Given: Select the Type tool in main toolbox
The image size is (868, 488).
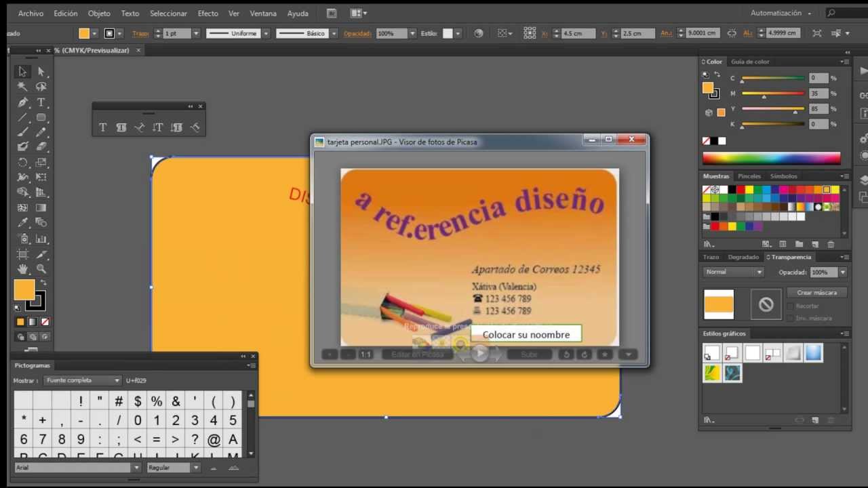Looking at the screenshot, I should pyautogui.click(x=41, y=102).
